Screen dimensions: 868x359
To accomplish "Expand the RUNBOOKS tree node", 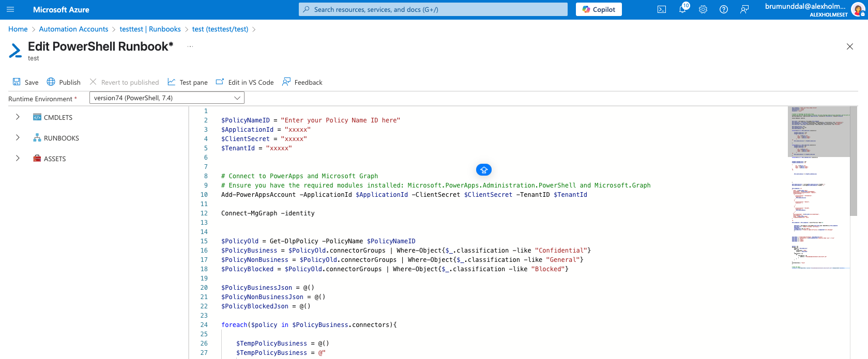I will tap(18, 138).
